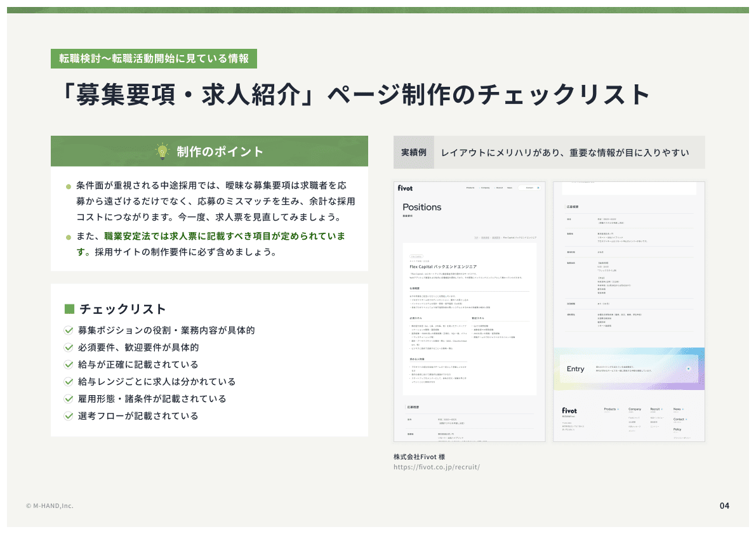Screen dimensions: 756x534
Task: Click the green bullet before 条件面が重視される paragraph
Action: point(69,187)
